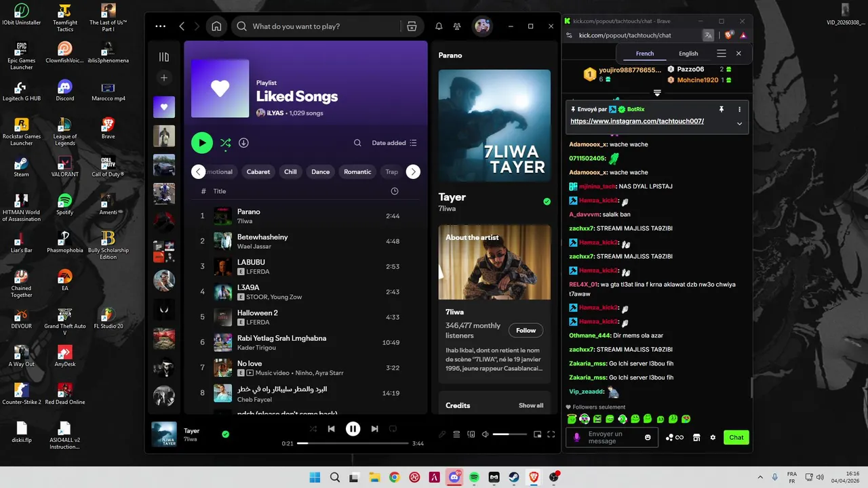Image resolution: width=868 pixels, height=488 pixels.
Task: Select Liked Songs heart in sidebar
Action: tap(163, 107)
